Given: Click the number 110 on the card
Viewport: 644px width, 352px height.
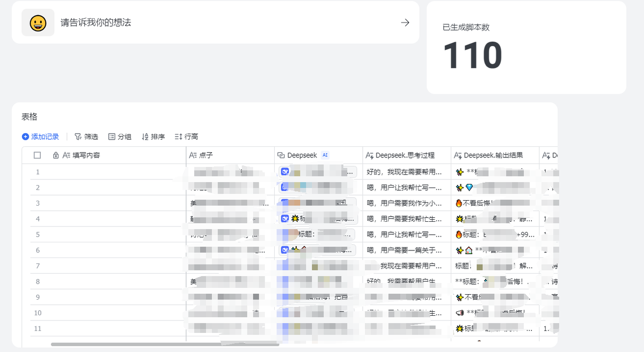Looking at the screenshot, I should coord(472,55).
